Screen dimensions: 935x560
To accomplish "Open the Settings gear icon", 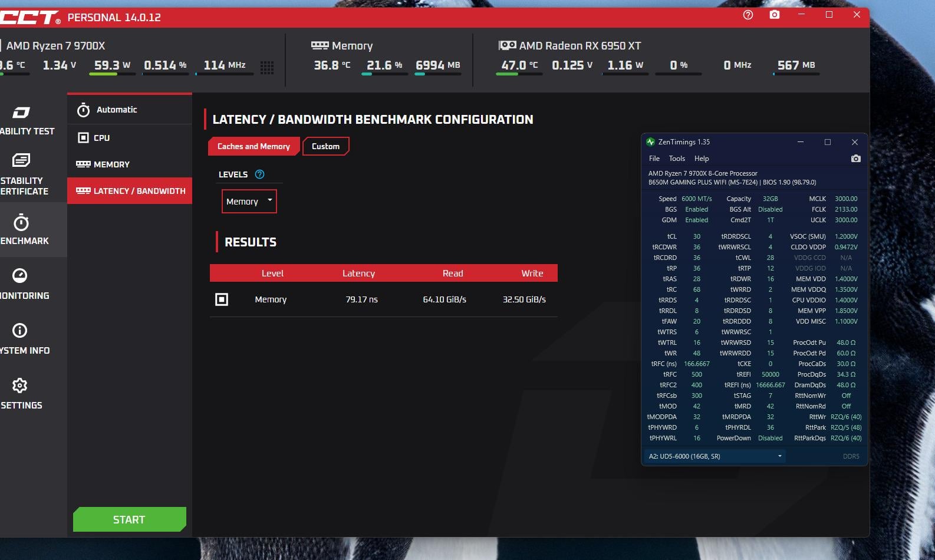I will click(x=20, y=386).
